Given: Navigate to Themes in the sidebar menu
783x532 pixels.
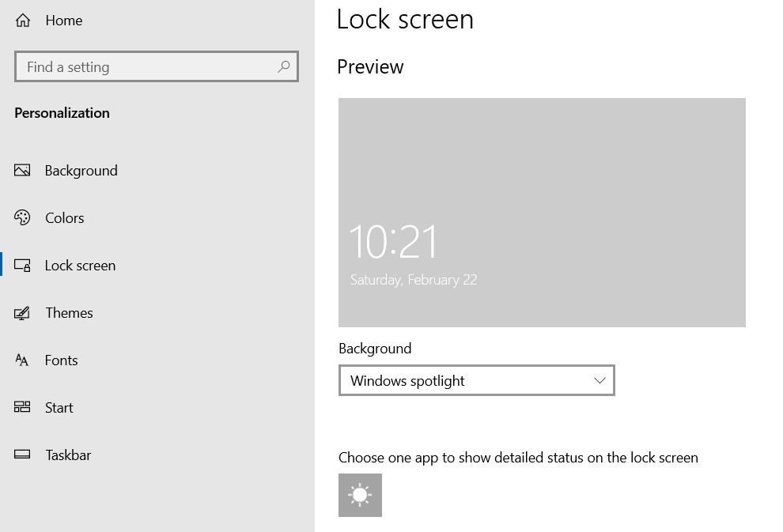Looking at the screenshot, I should (x=70, y=312).
